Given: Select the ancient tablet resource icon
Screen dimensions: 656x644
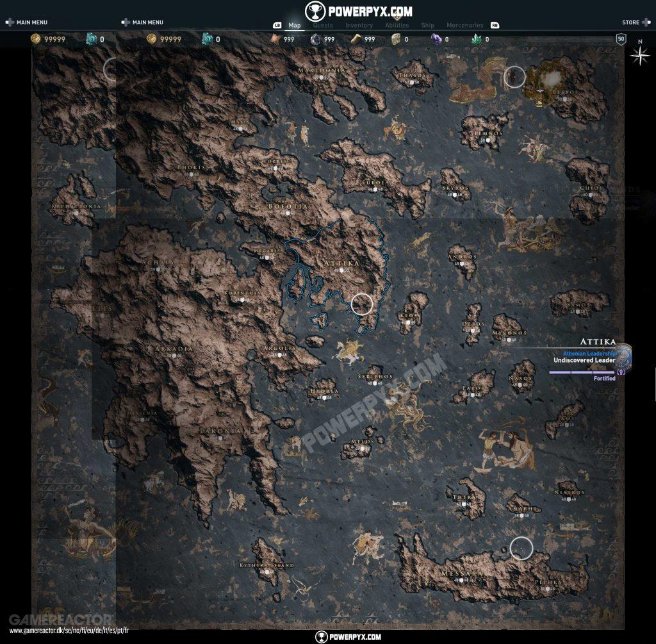Looking at the screenshot, I should click(x=396, y=39).
